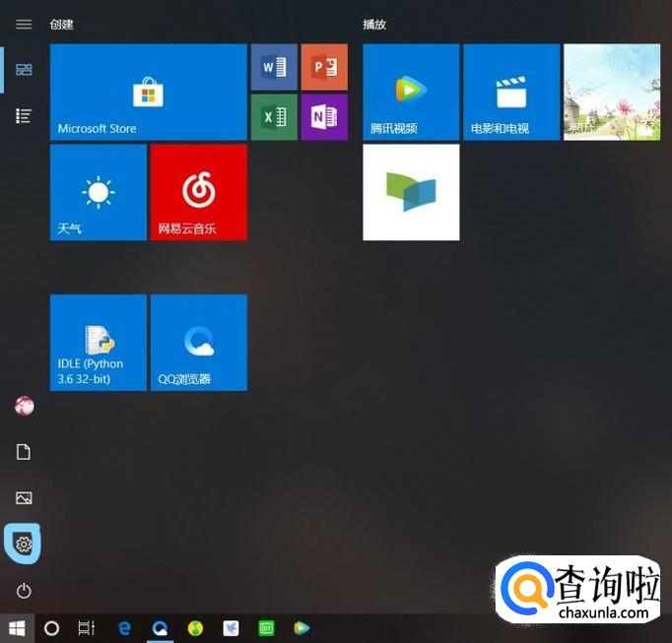
Task: Show pinned tiles view
Action: 24,70
